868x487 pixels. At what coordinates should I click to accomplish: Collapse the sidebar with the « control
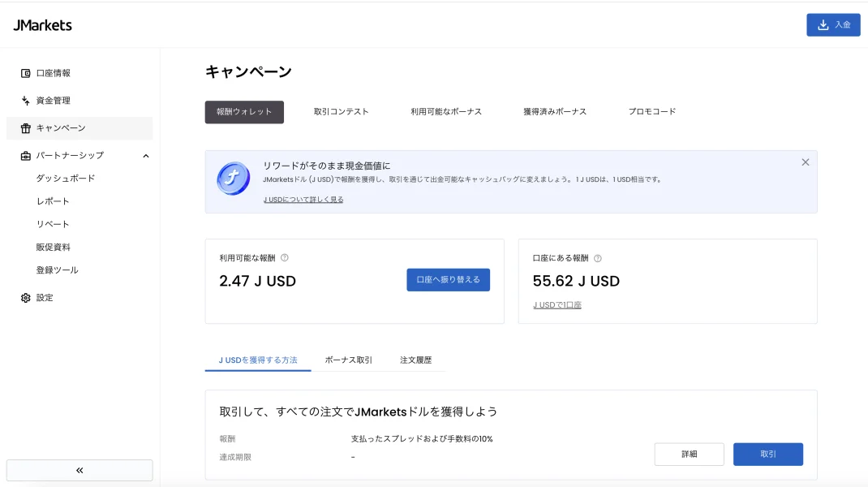pyautogui.click(x=79, y=469)
